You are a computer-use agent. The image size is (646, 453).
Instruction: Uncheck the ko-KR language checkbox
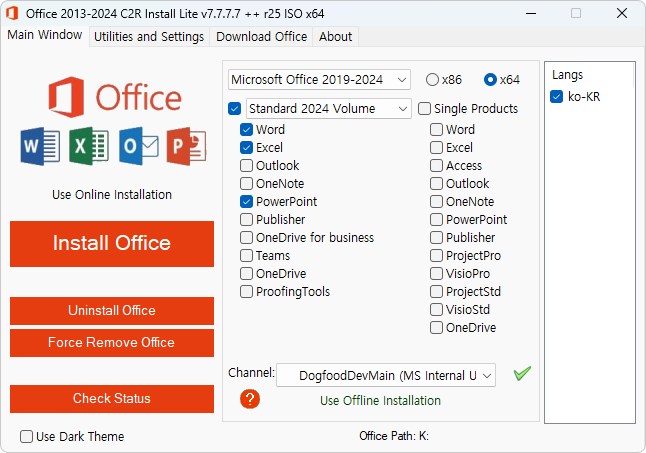click(x=557, y=97)
